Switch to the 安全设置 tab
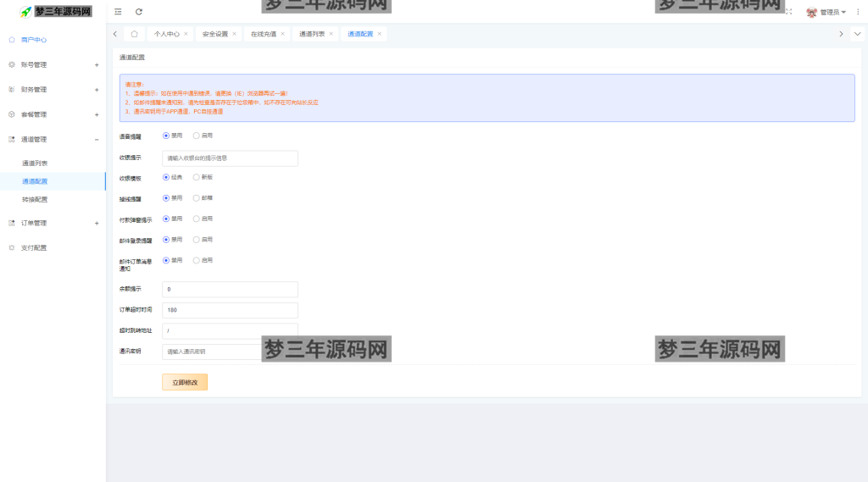This screenshot has width=868, height=482. pyautogui.click(x=214, y=35)
